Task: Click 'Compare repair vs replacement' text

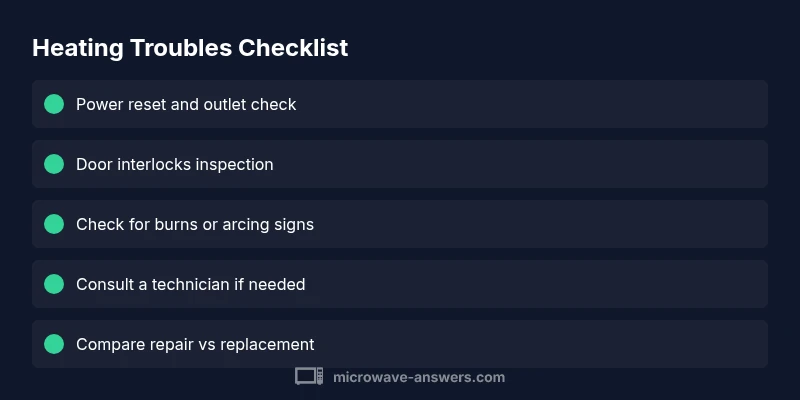Action: (x=195, y=344)
